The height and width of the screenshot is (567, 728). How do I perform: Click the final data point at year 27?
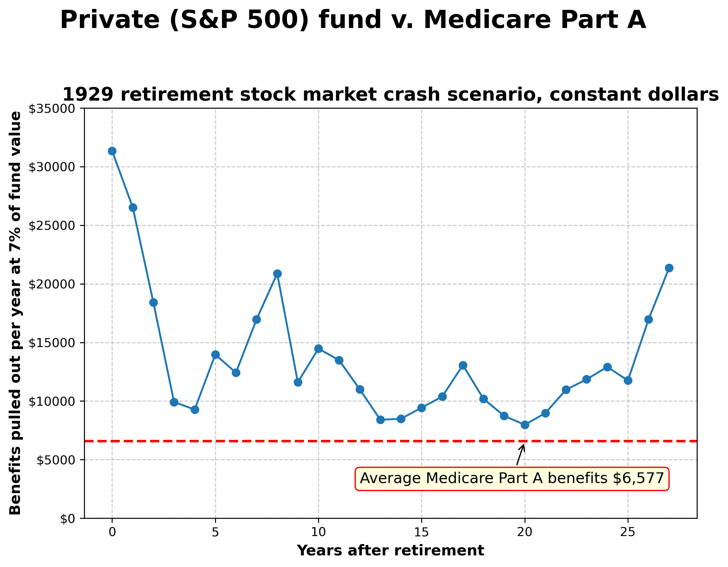coord(669,268)
